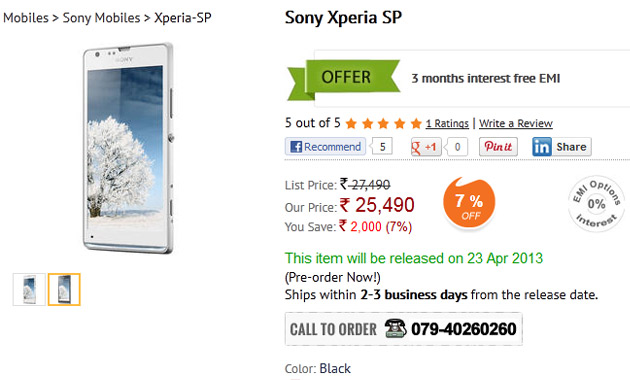Click the Call to Order phone number 079-40260260

[x=464, y=329]
